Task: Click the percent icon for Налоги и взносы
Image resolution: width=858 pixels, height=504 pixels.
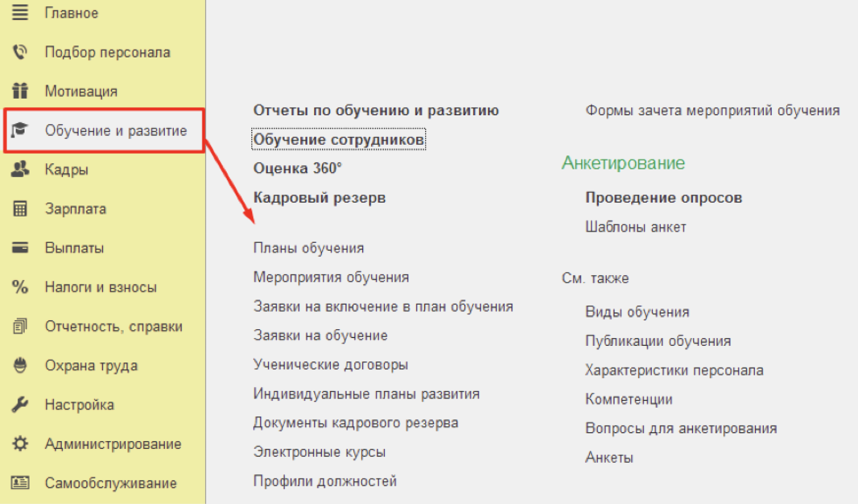Action: [x=20, y=287]
